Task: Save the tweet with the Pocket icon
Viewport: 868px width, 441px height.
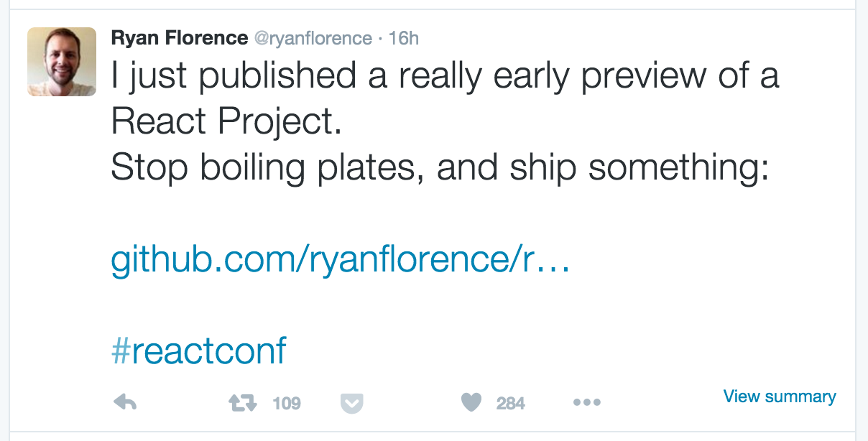Action: click(351, 404)
